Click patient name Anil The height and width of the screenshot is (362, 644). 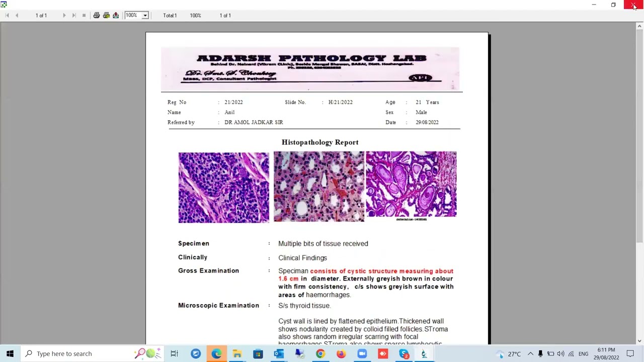(x=229, y=113)
